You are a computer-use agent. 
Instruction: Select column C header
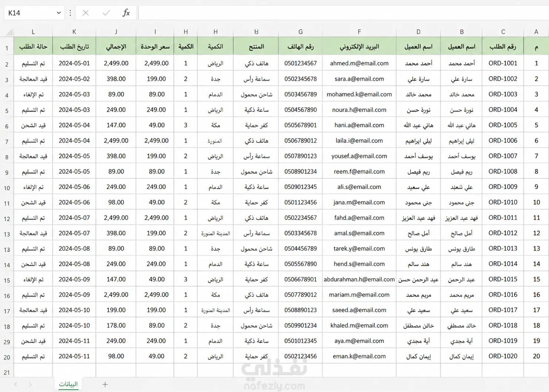[503, 32]
